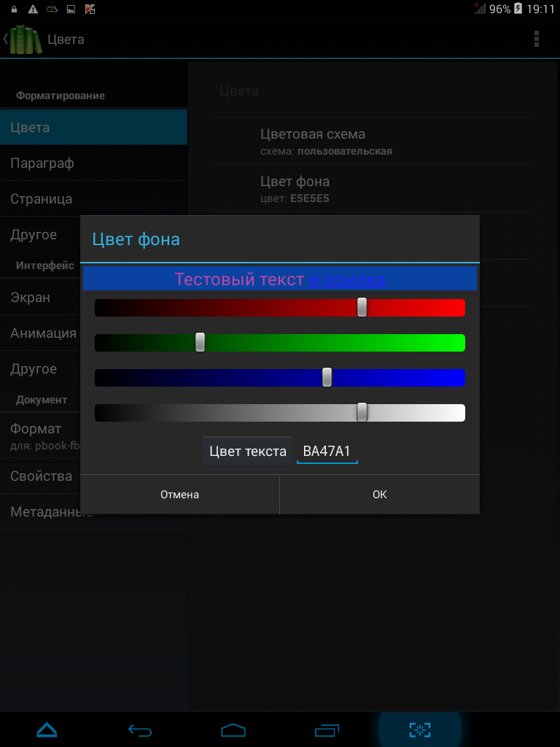Tap the Android home navigation icon
560x747 pixels.
pyautogui.click(x=233, y=729)
